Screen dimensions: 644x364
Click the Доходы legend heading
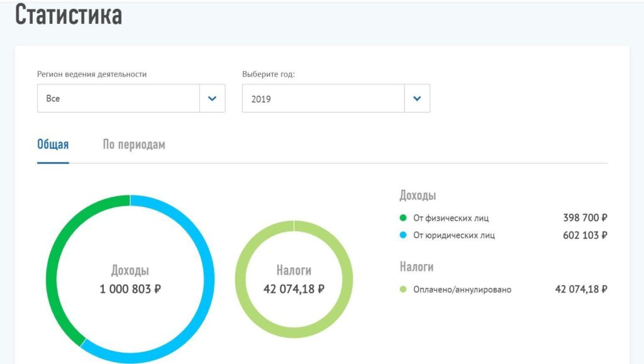click(x=418, y=196)
